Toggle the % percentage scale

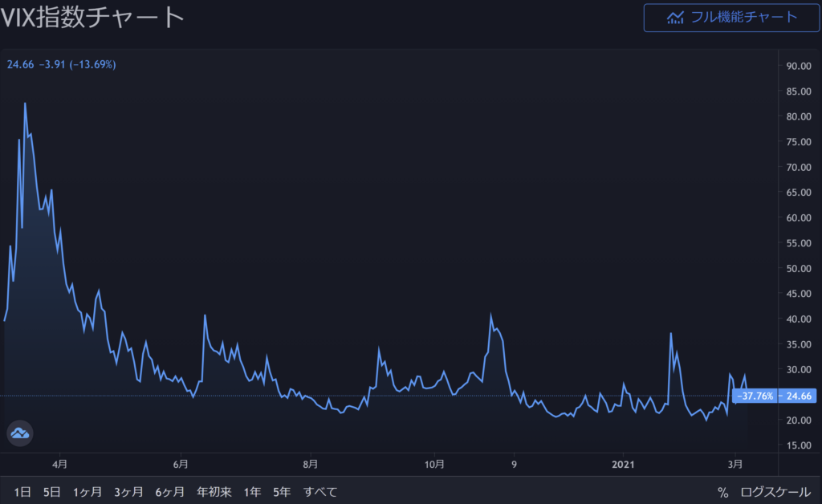pos(722,492)
